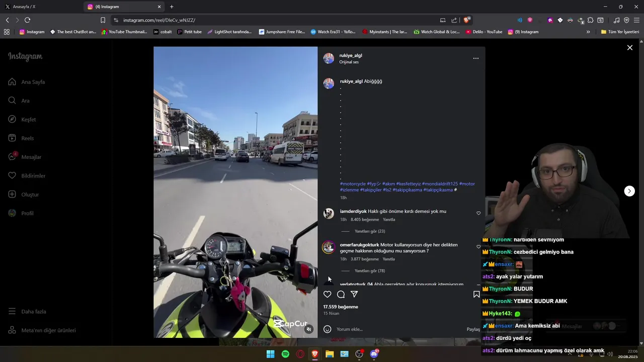The width and height of the screenshot is (644, 362).
Task: Open the three-dot options menu of the post
Action: (475, 58)
